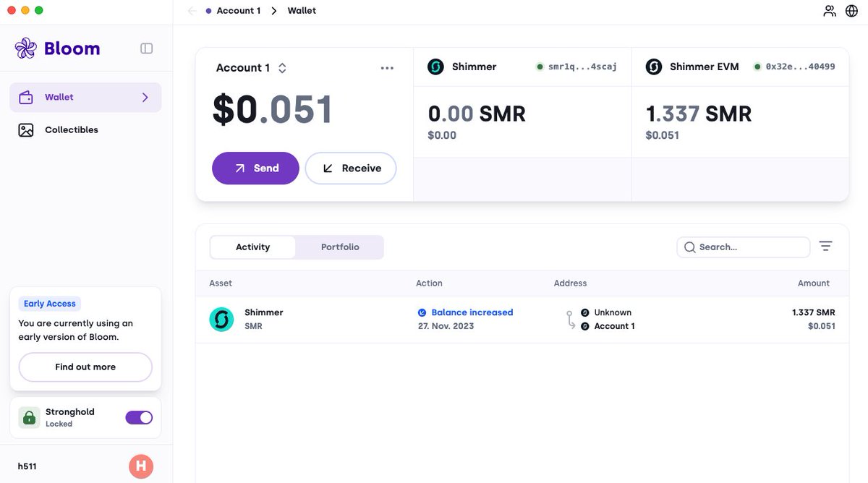Image resolution: width=868 pixels, height=483 pixels.
Task: Click the Collectibles picture icon
Action: (x=26, y=130)
